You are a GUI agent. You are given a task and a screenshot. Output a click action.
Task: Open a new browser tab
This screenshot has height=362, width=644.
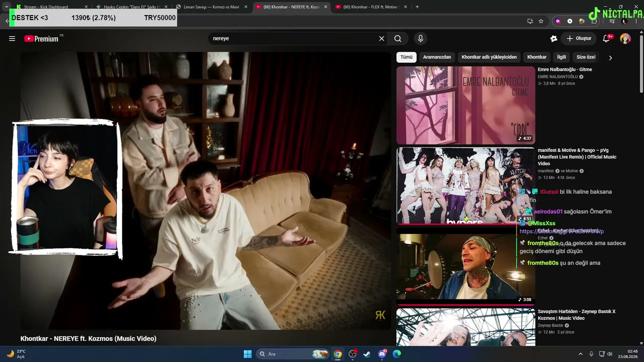(417, 7)
